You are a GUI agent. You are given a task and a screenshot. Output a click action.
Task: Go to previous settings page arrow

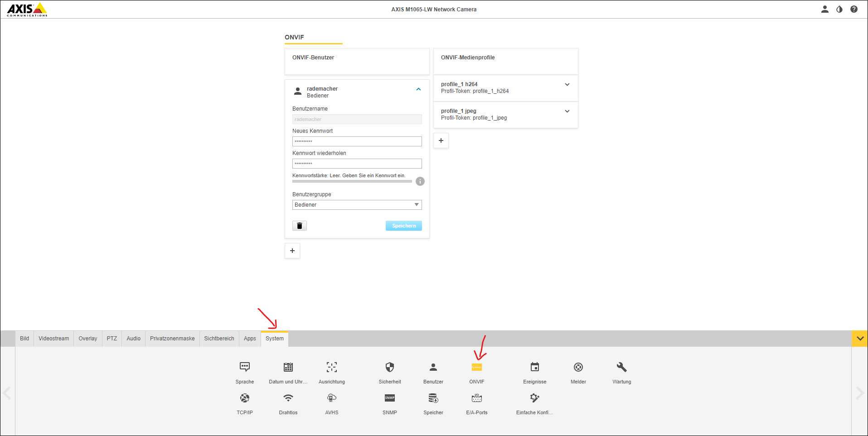click(7, 392)
